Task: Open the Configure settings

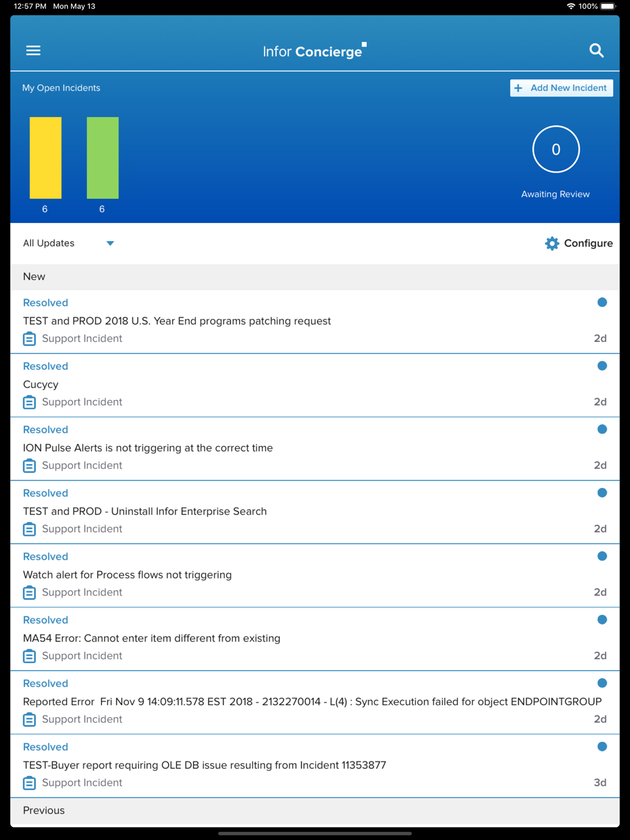Action: 579,244
